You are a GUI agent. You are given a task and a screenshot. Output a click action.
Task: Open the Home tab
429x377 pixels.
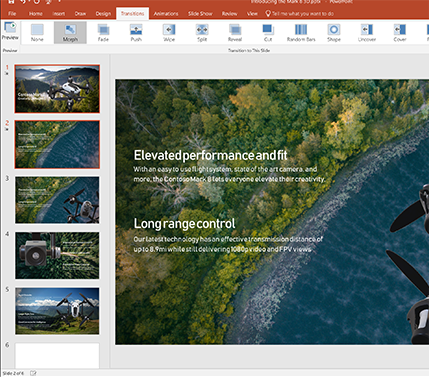click(36, 14)
